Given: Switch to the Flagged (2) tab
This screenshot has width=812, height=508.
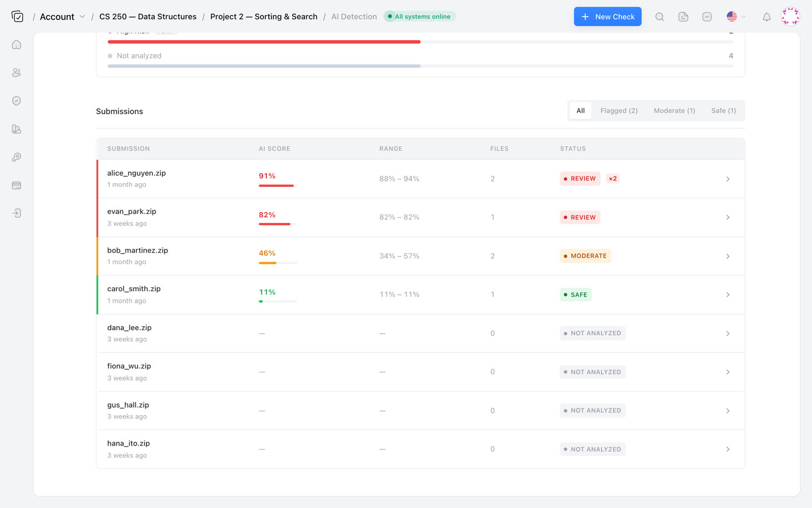Looking at the screenshot, I should tap(619, 111).
